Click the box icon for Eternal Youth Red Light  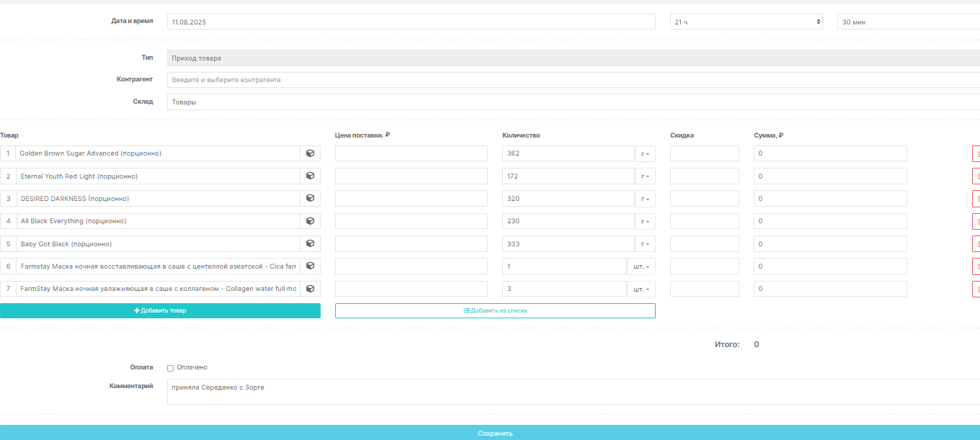[311, 176]
